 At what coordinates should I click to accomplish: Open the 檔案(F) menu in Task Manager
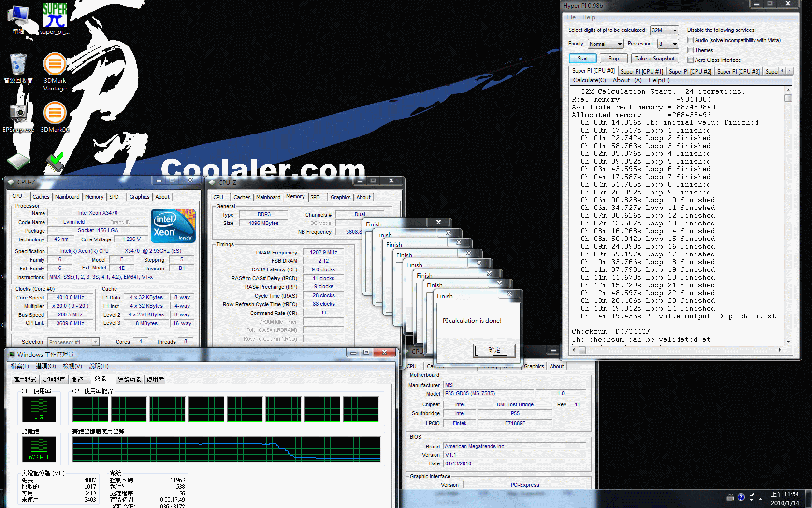20,366
